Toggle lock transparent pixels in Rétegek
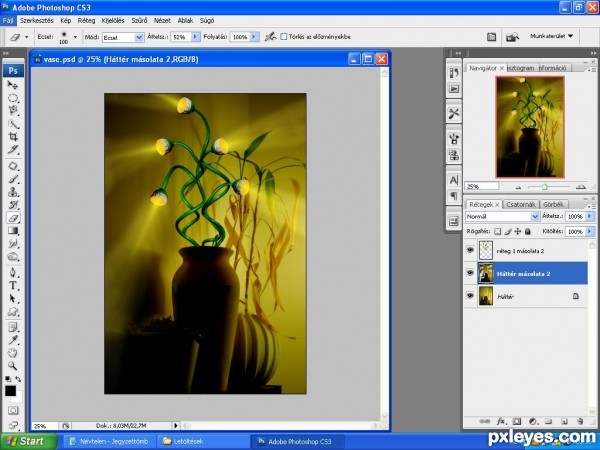This screenshot has width=600, height=450. [497, 232]
